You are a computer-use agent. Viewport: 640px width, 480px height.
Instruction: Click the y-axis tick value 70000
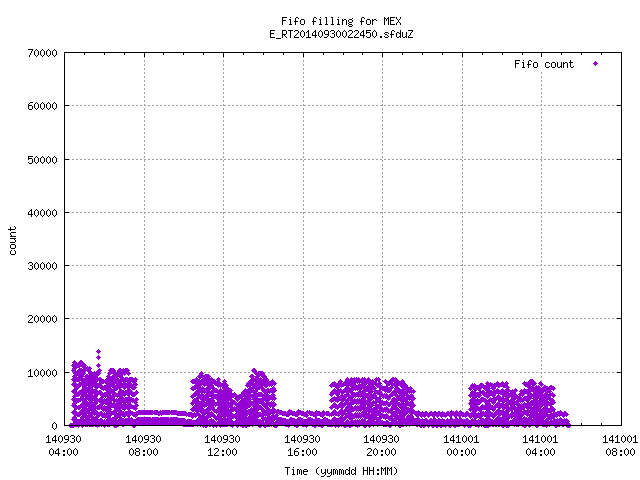(x=42, y=53)
